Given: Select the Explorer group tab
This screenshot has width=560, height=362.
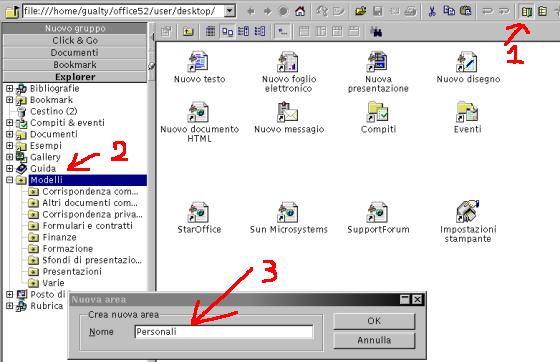Looking at the screenshot, I should point(75,77).
